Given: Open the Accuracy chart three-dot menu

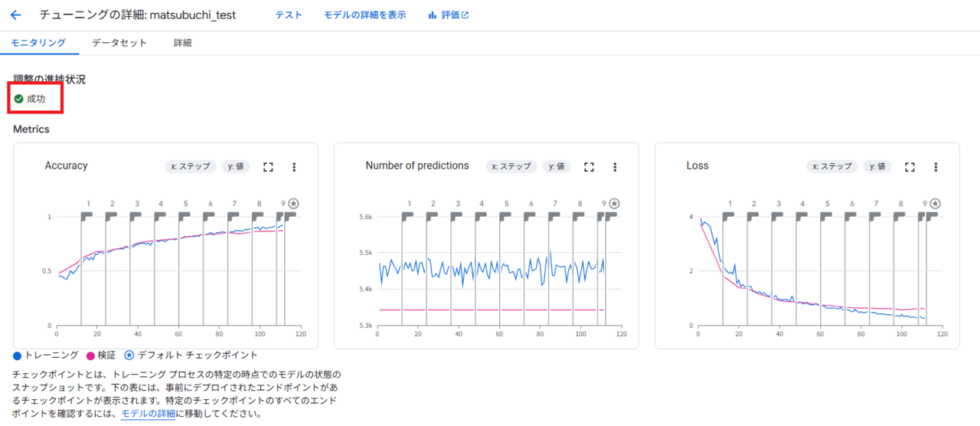Looking at the screenshot, I should coord(294,167).
